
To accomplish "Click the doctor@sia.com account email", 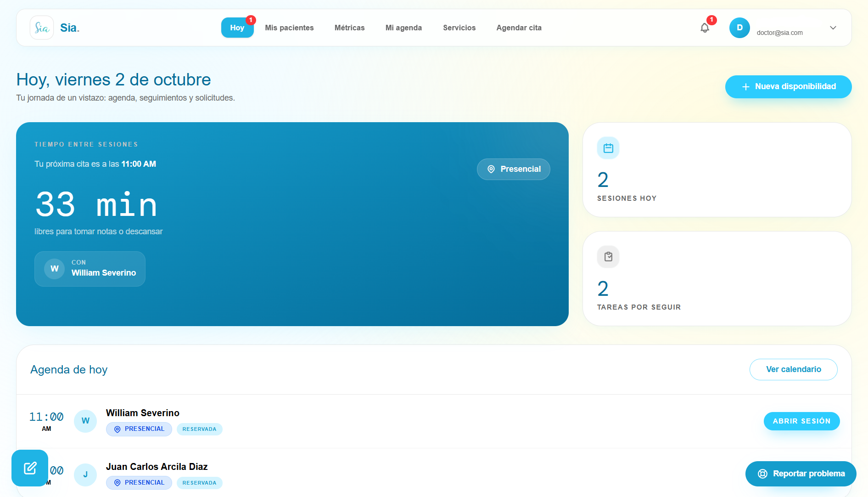I will pyautogui.click(x=779, y=33).
